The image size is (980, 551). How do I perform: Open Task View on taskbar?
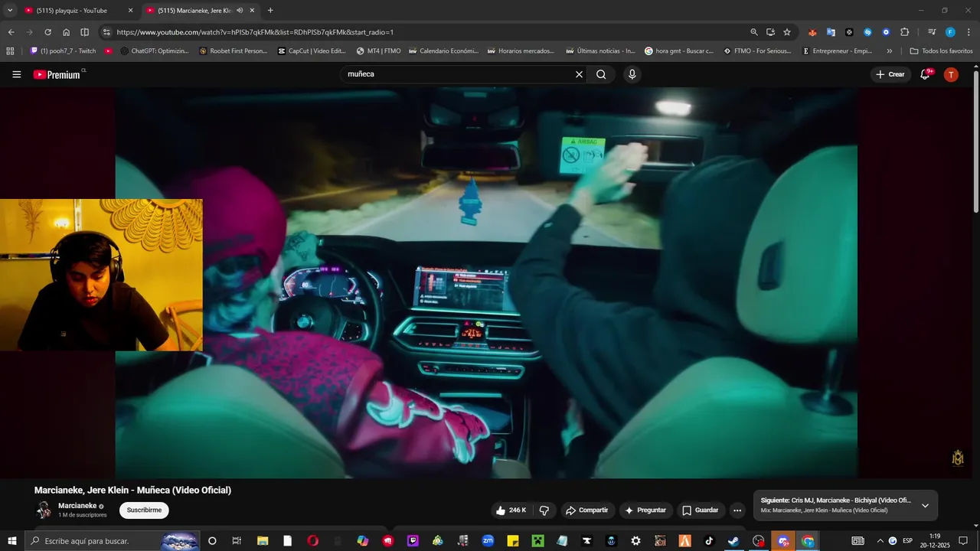[237, 541]
